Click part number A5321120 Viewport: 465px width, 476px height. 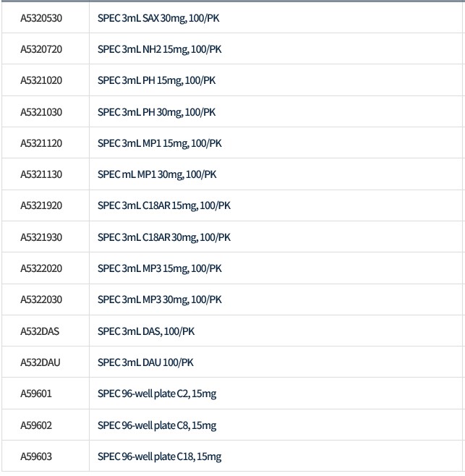click(x=41, y=143)
